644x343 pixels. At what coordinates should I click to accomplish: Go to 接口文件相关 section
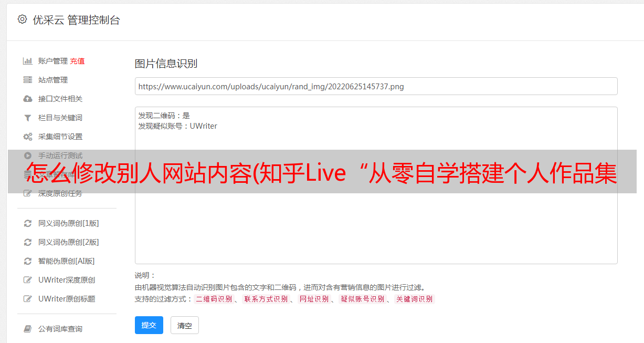coord(60,99)
